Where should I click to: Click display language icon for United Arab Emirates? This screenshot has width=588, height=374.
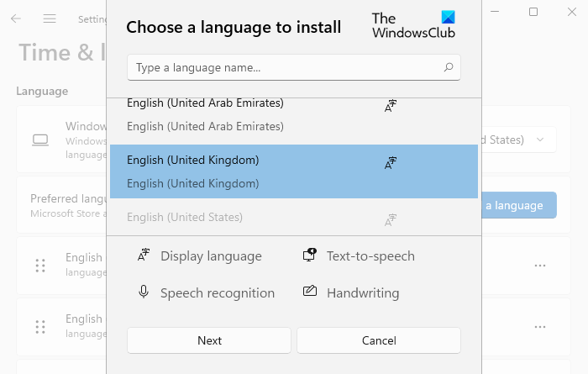point(390,106)
